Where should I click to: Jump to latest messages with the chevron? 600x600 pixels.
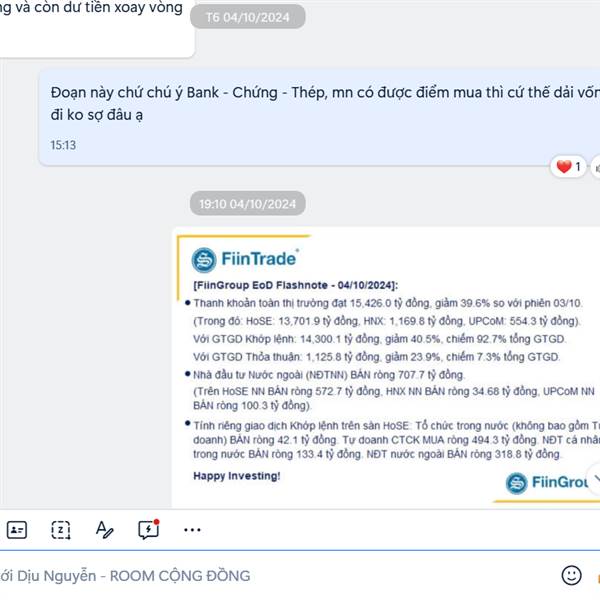pyautogui.click(x=595, y=478)
